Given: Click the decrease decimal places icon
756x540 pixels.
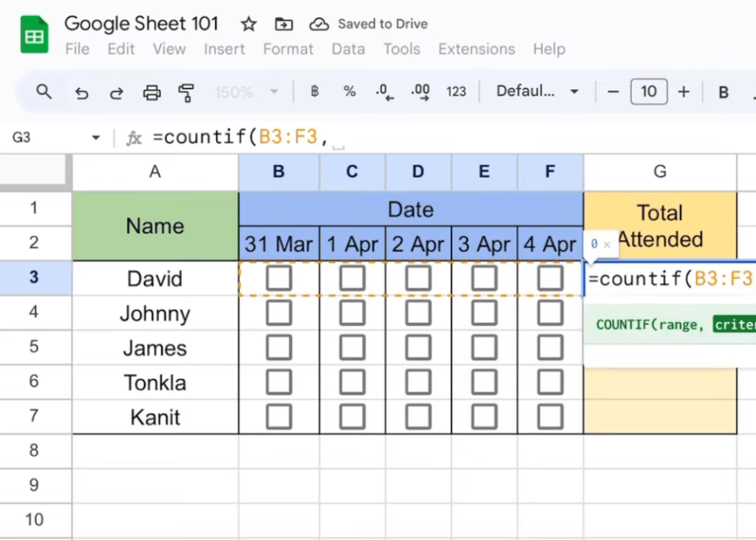Looking at the screenshot, I should [x=384, y=92].
